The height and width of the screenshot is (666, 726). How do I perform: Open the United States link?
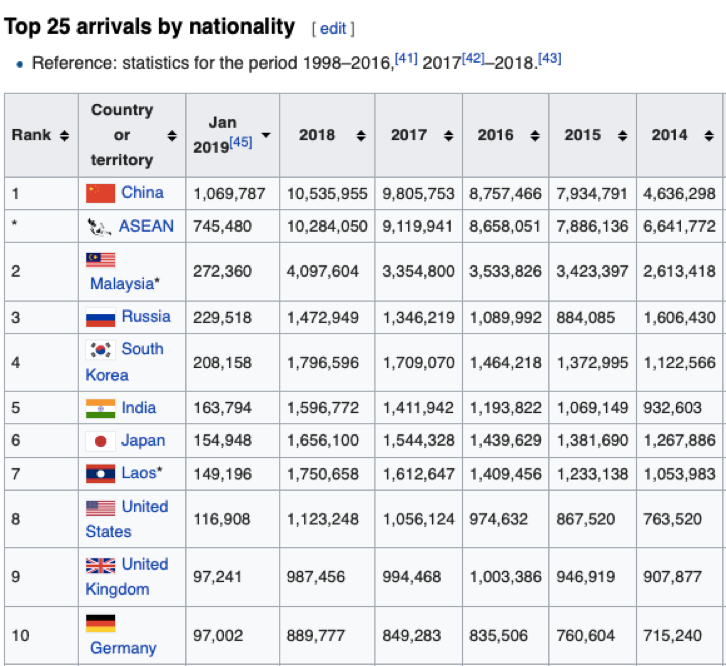(x=127, y=519)
